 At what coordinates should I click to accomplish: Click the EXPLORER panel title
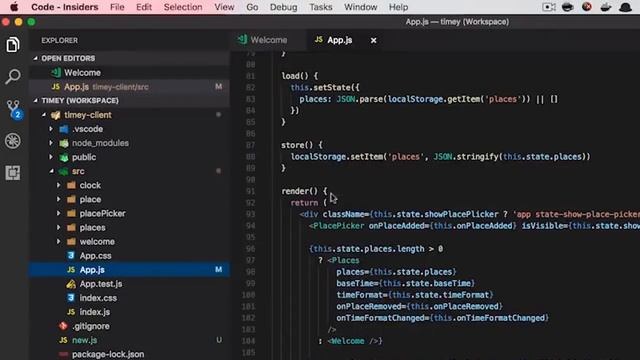pyautogui.click(x=59, y=40)
